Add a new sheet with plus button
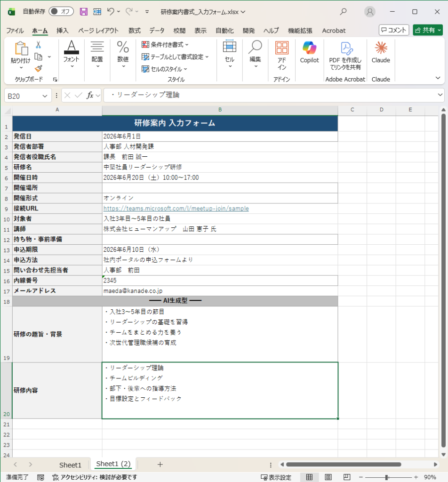The width and height of the screenshot is (448, 482). click(x=160, y=465)
